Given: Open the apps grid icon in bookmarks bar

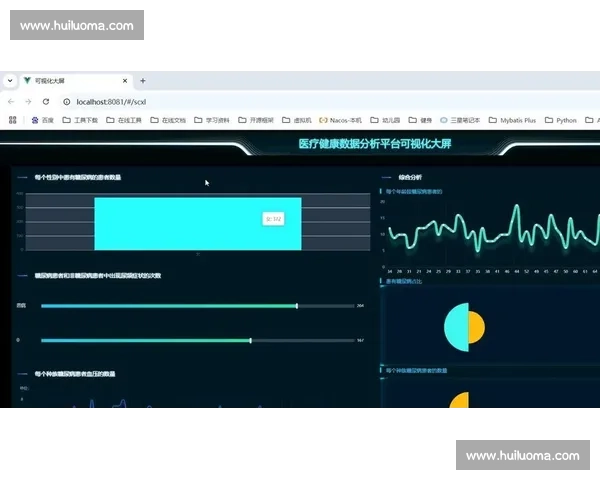Looking at the screenshot, I should pyautogui.click(x=12, y=120).
